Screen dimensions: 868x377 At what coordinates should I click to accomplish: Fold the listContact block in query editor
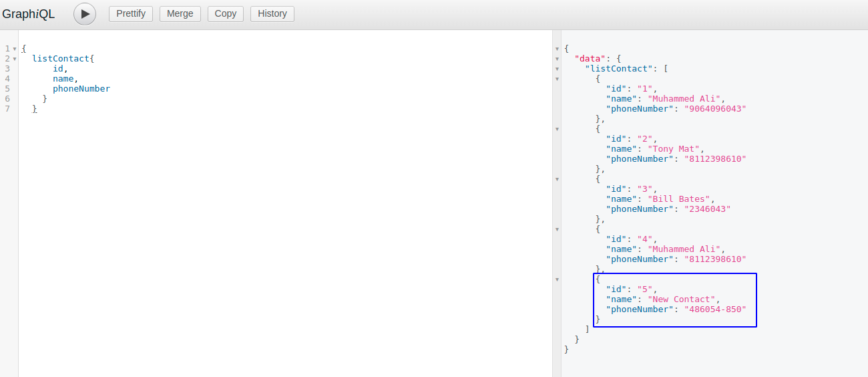pos(14,59)
